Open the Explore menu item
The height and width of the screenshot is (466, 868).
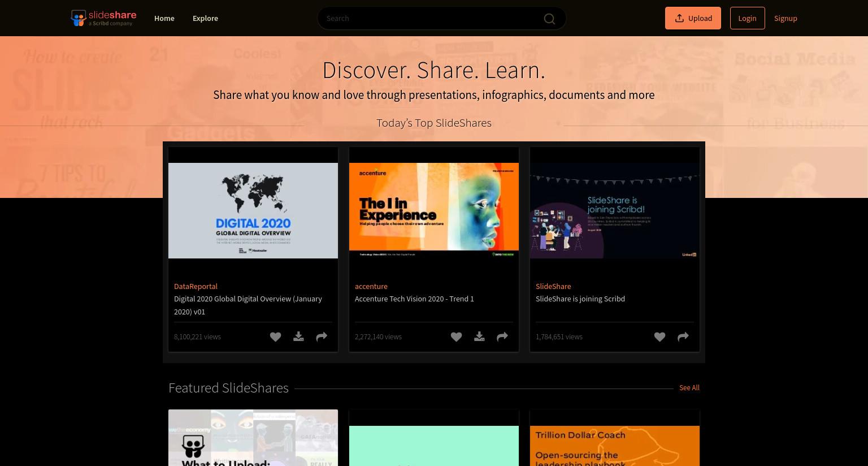coord(205,18)
